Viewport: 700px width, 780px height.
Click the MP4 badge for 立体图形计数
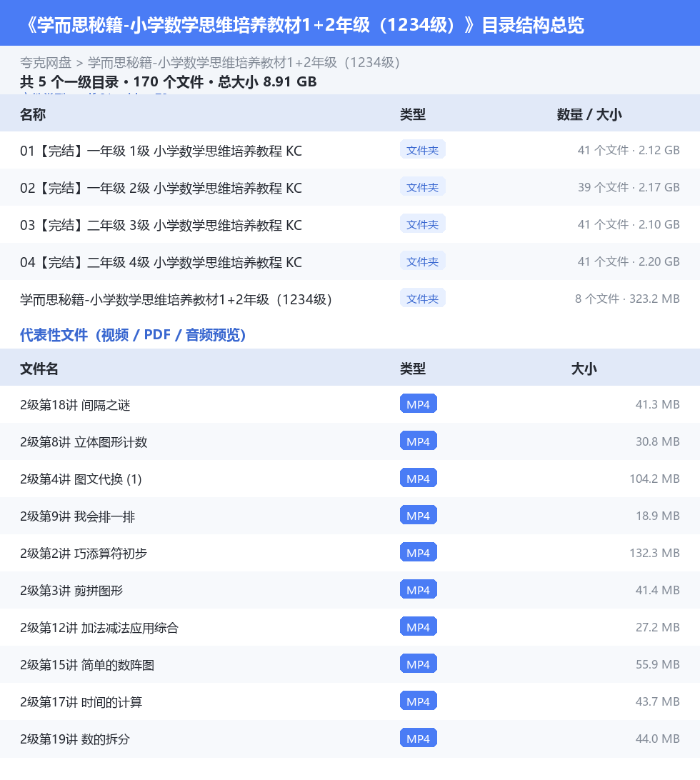[419, 441]
